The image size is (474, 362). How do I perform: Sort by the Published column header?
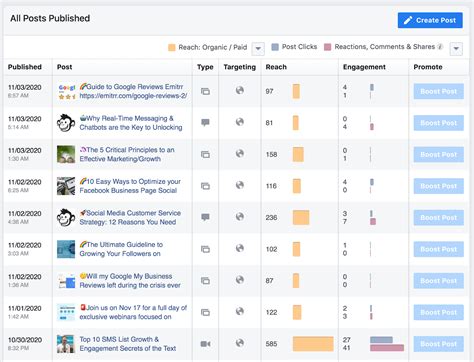[x=25, y=67]
